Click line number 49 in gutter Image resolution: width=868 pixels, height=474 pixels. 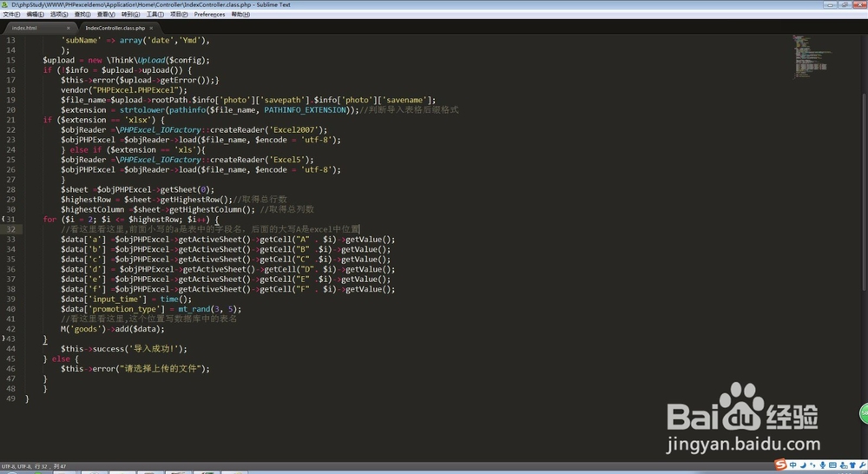click(x=11, y=398)
